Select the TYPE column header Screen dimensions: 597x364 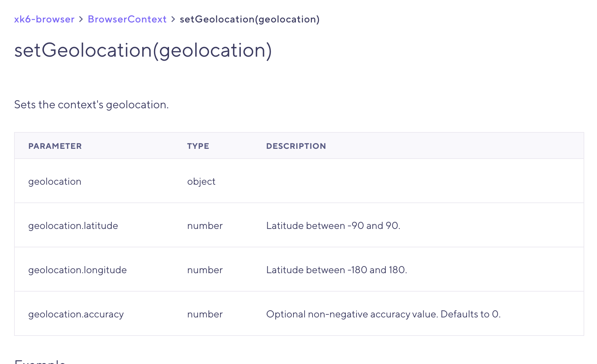[x=198, y=146]
